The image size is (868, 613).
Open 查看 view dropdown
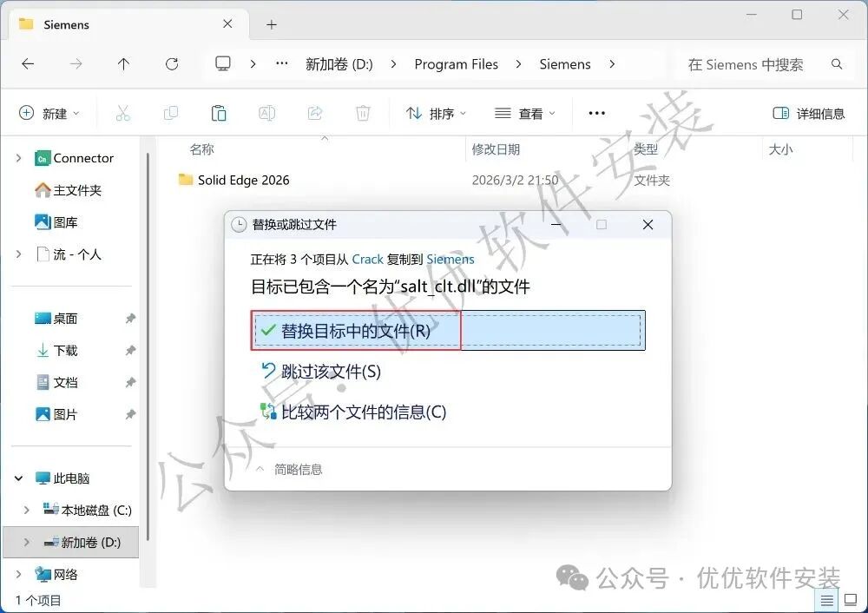(524, 114)
